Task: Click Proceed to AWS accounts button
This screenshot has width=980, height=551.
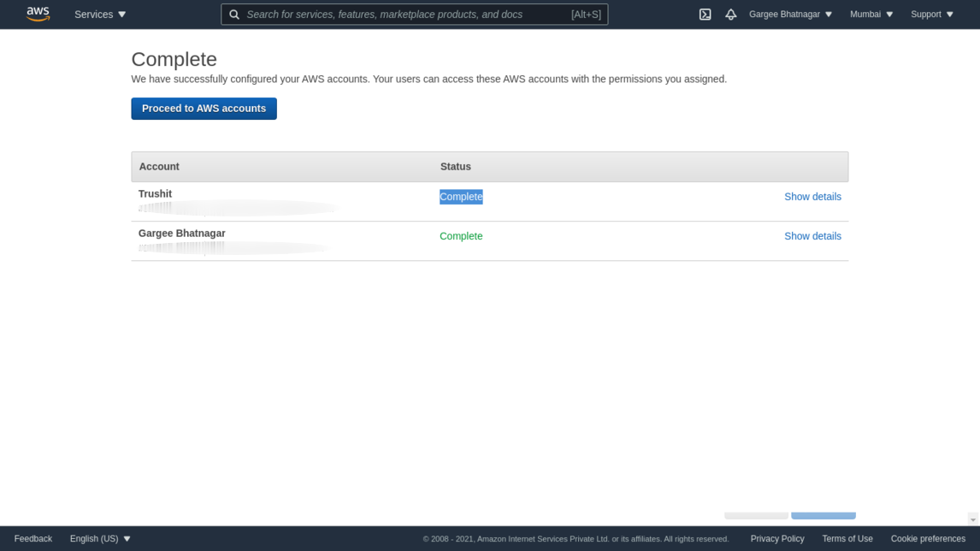Action: (204, 108)
